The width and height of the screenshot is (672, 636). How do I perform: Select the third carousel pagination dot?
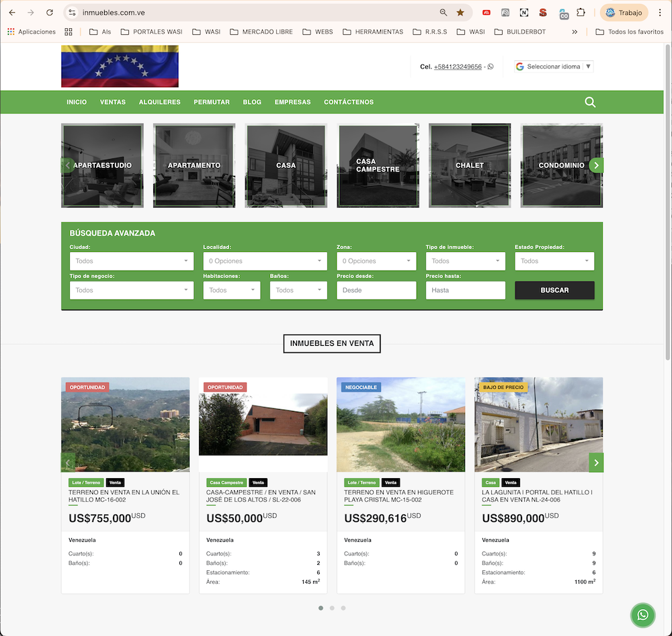(x=343, y=608)
